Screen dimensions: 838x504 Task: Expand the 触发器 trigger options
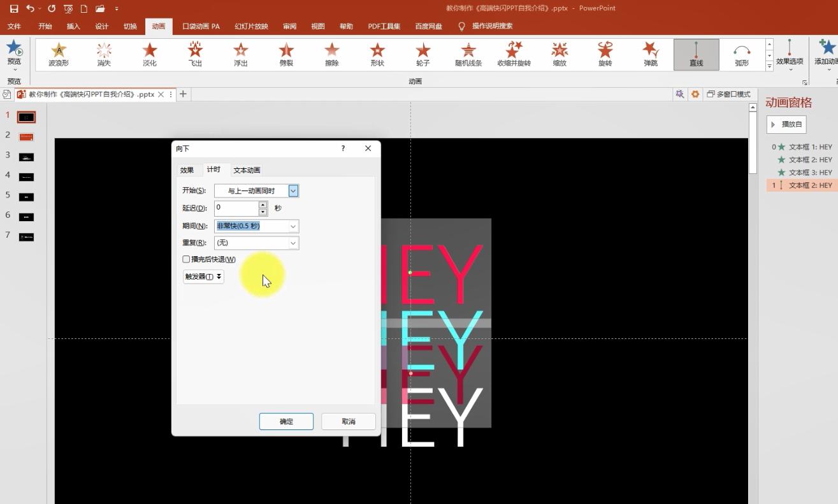pyautogui.click(x=203, y=277)
